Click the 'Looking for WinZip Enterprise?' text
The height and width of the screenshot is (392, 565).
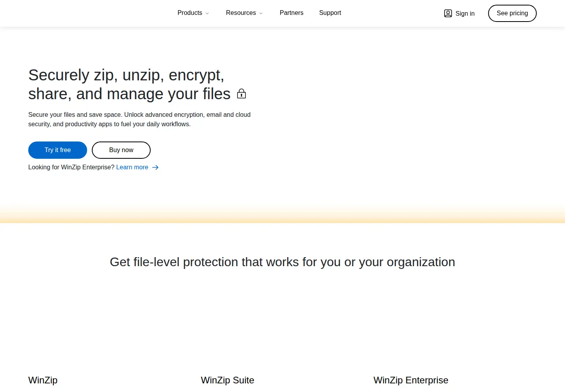click(x=71, y=167)
